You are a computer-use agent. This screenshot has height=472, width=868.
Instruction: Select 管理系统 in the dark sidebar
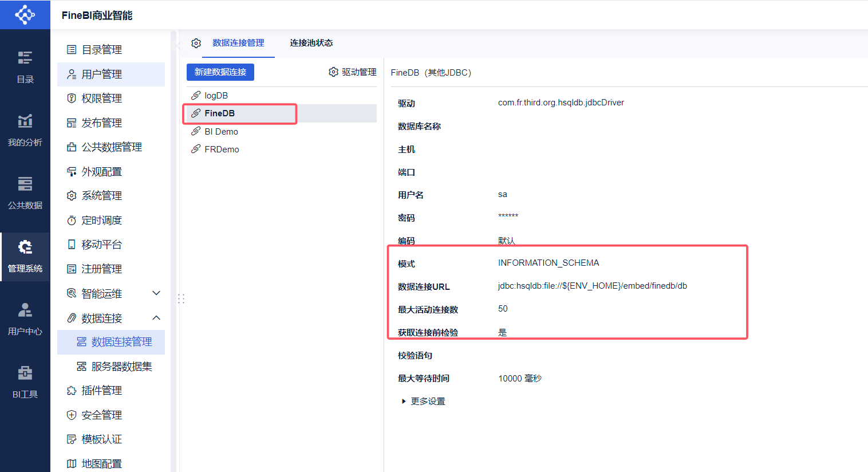pyautogui.click(x=25, y=256)
